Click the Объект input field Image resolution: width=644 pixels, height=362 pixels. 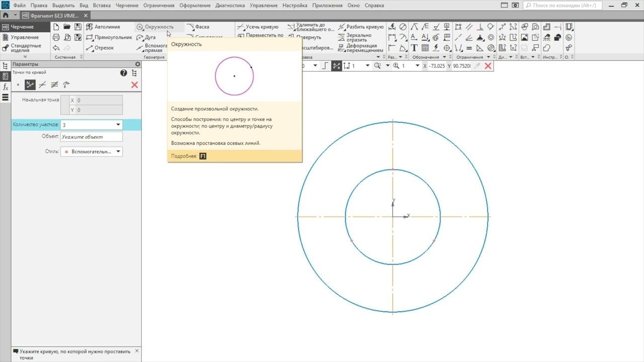point(91,137)
